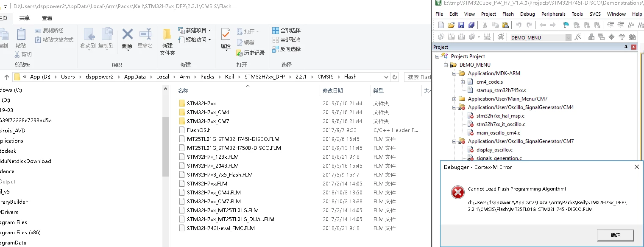Click the Rebuild all target files icon
The height and width of the screenshot is (247, 644).
pos(461,37)
